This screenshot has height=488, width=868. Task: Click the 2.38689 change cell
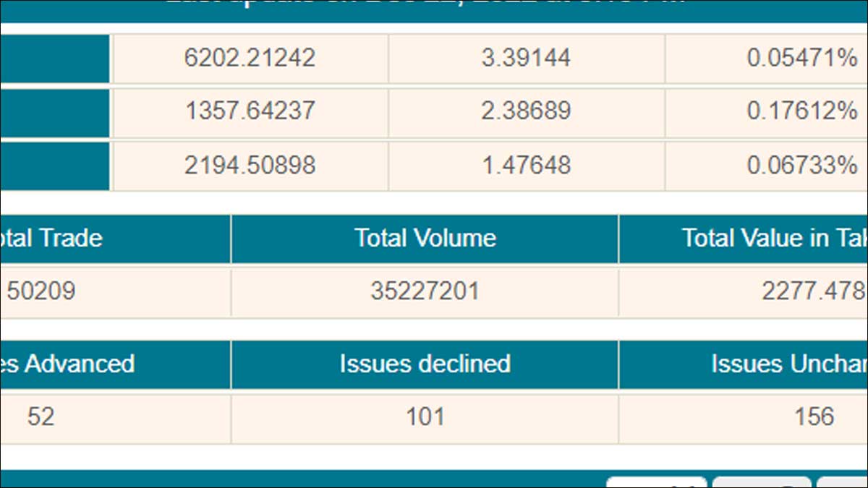[526, 111]
